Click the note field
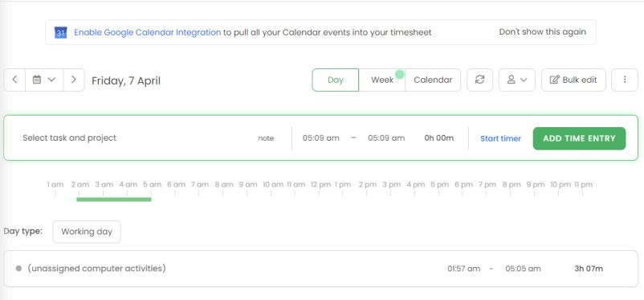644x300 pixels. [x=266, y=138]
